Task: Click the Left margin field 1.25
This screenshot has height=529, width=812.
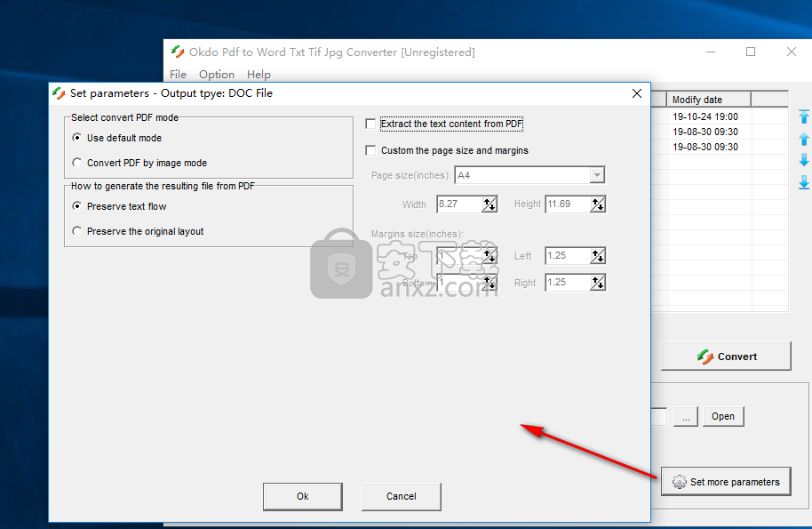Action: (x=568, y=256)
